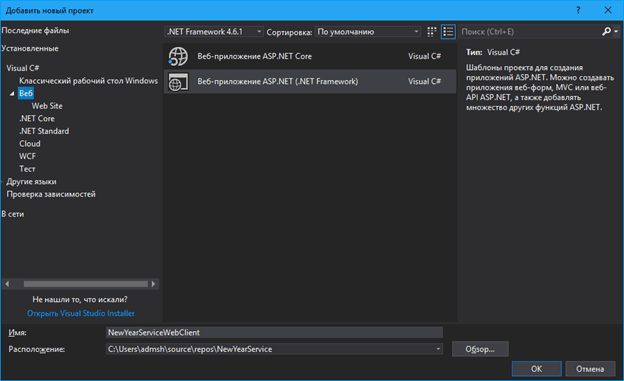Select the .NET Standard category
This screenshot has height=381, width=624.
pos(44,131)
